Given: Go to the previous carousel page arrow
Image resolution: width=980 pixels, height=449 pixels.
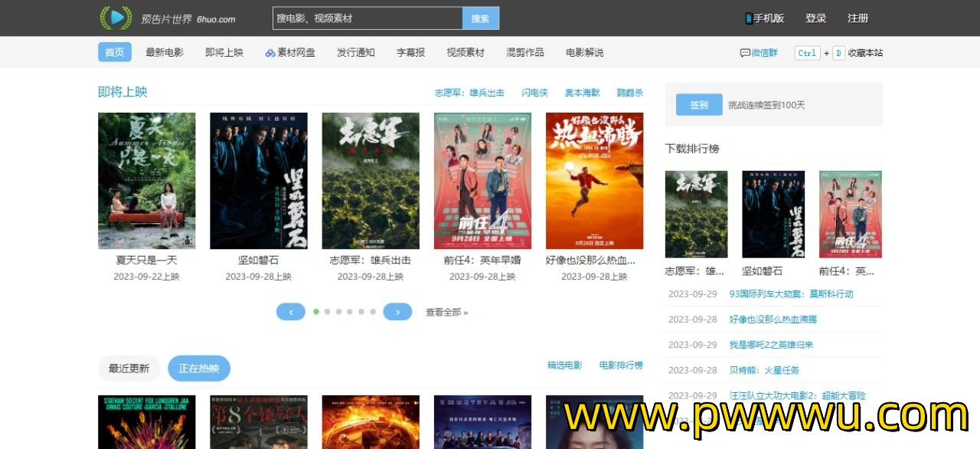Looking at the screenshot, I should (x=291, y=312).
